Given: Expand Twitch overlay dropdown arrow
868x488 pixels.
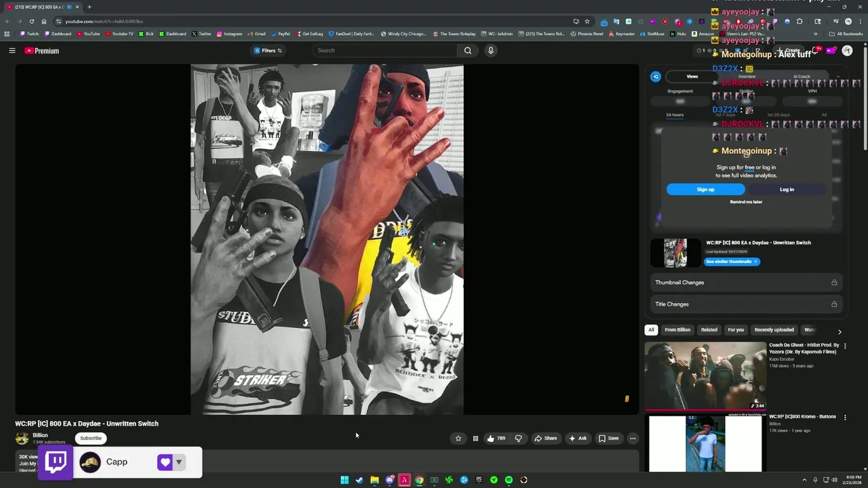Looking at the screenshot, I should coord(179,462).
